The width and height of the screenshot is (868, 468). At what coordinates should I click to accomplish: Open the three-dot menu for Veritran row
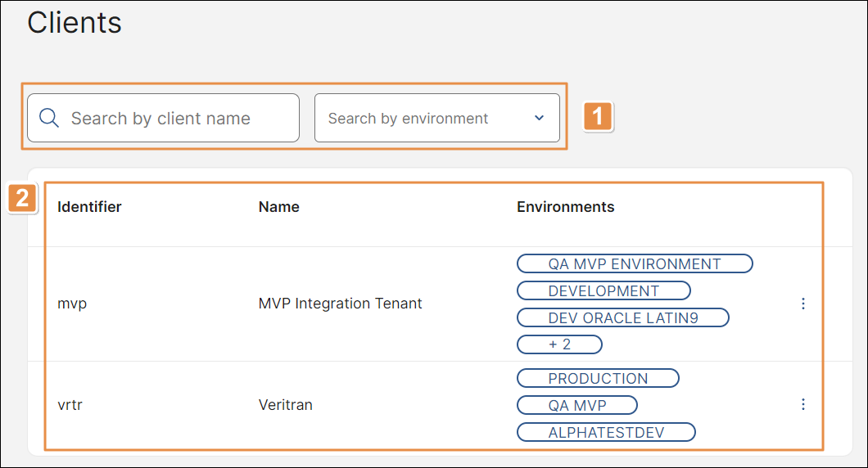click(802, 404)
